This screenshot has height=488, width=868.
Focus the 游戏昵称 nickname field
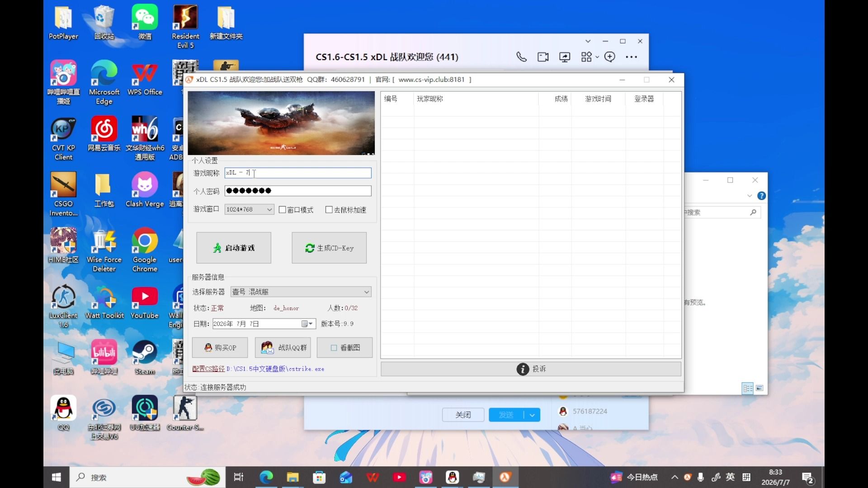point(298,173)
